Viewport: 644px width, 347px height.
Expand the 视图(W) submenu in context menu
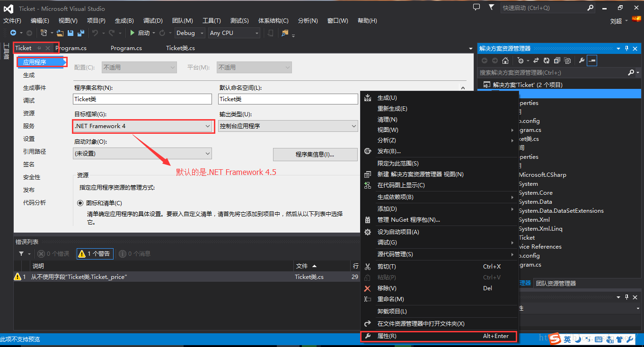(x=440, y=130)
